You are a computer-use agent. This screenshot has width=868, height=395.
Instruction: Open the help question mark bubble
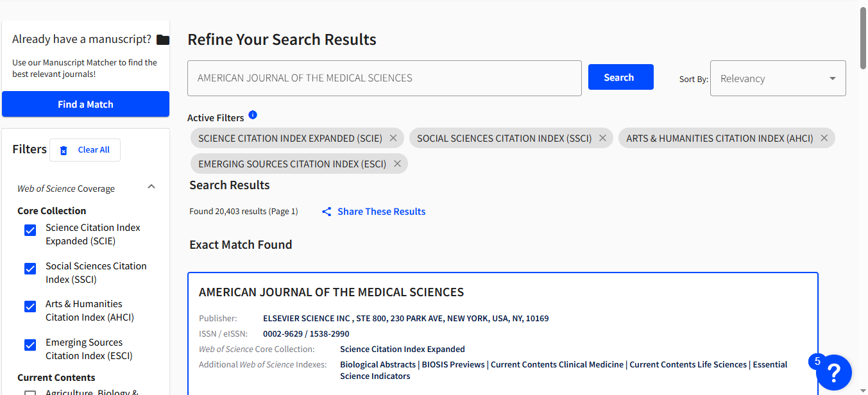point(833,373)
